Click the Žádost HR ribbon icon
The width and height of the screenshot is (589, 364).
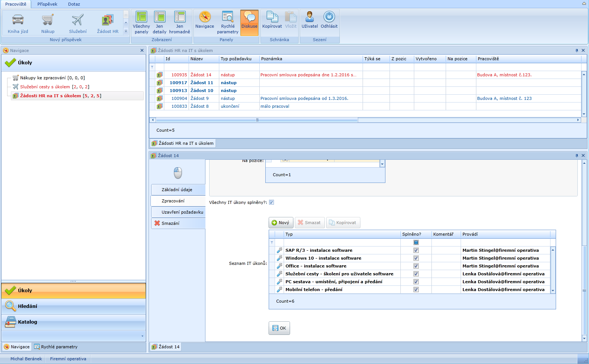point(107,19)
